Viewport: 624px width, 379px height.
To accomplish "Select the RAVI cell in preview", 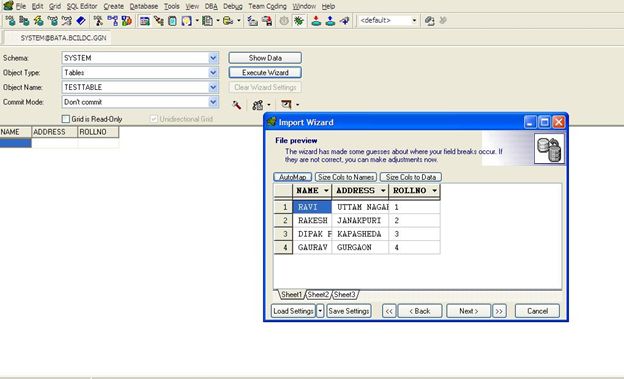I will (x=312, y=207).
